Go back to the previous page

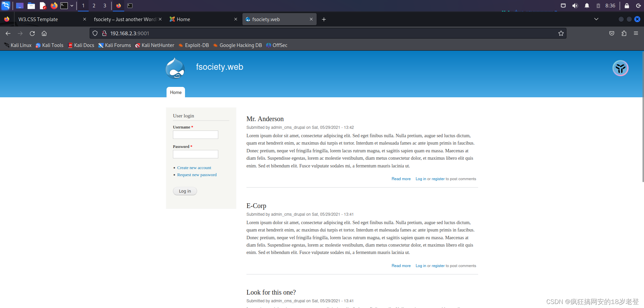(8, 33)
